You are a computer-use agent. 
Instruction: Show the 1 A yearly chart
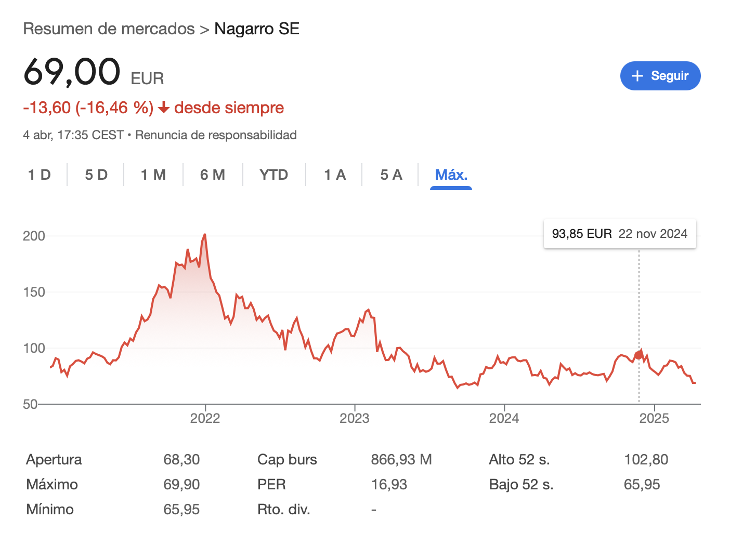coord(335,175)
